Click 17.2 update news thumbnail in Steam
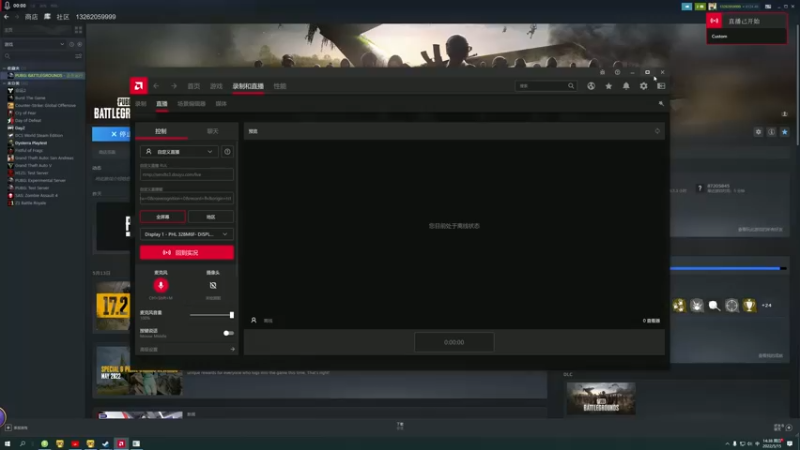This screenshot has height=450, width=800. point(113,306)
